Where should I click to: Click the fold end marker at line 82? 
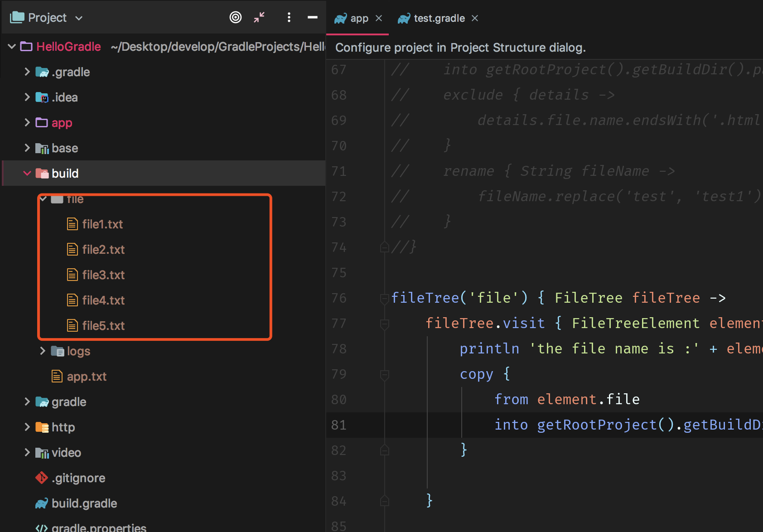[x=385, y=450]
